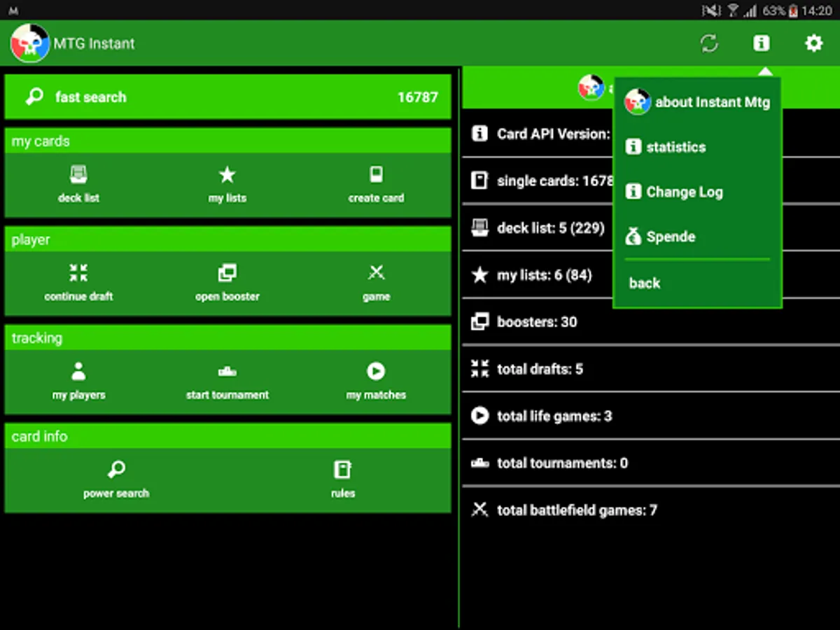Viewport: 840px width, 630px height.
Task: Click 'total life games: 3' text
Action: click(x=554, y=416)
